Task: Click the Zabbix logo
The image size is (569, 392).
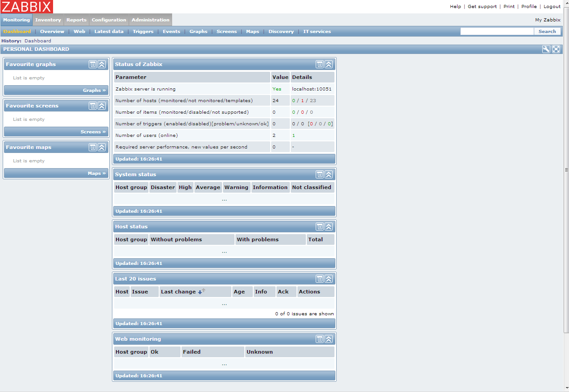Action: (x=27, y=7)
